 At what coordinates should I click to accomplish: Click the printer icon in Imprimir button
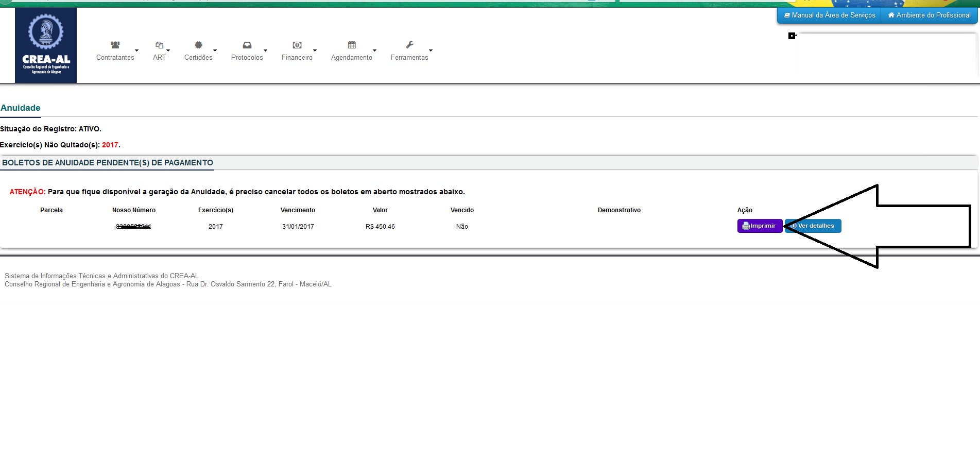746,226
